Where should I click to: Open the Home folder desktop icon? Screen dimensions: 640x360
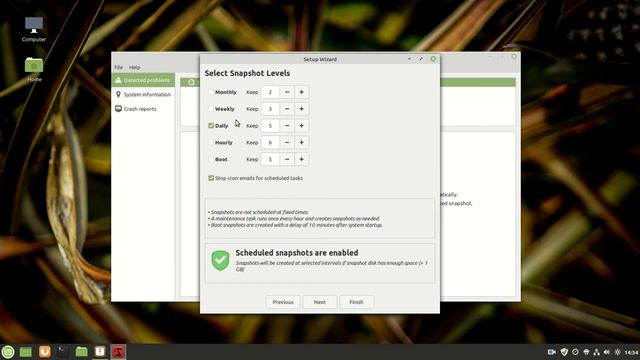point(34,69)
